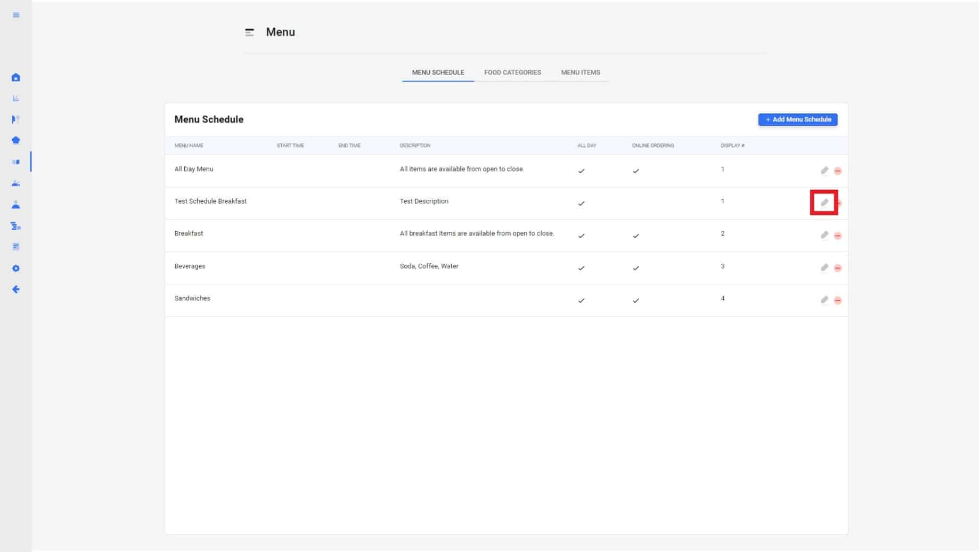
Task: Click the Menu Schedule panel heading
Action: click(x=209, y=119)
